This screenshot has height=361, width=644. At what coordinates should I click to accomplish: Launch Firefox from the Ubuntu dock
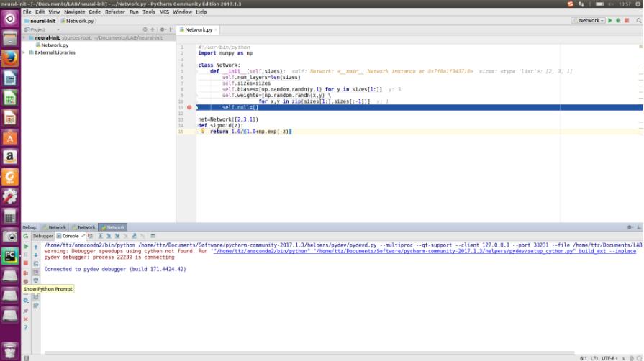[10, 58]
